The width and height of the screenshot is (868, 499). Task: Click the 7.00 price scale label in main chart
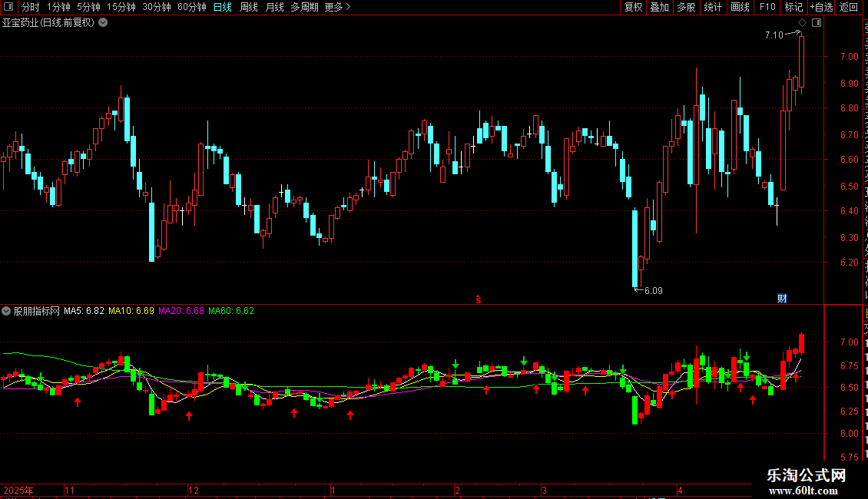point(849,57)
